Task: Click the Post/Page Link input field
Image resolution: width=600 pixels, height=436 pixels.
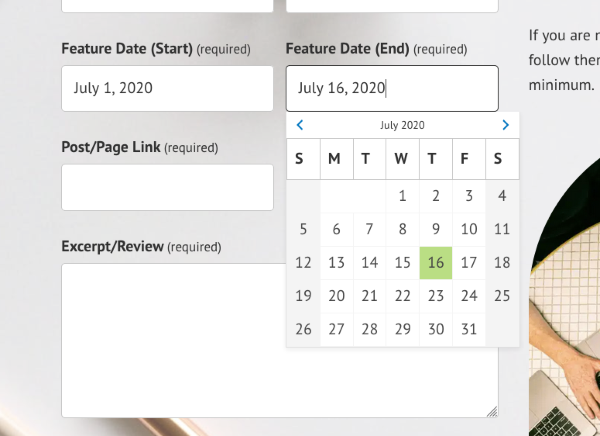Action: [x=167, y=187]
